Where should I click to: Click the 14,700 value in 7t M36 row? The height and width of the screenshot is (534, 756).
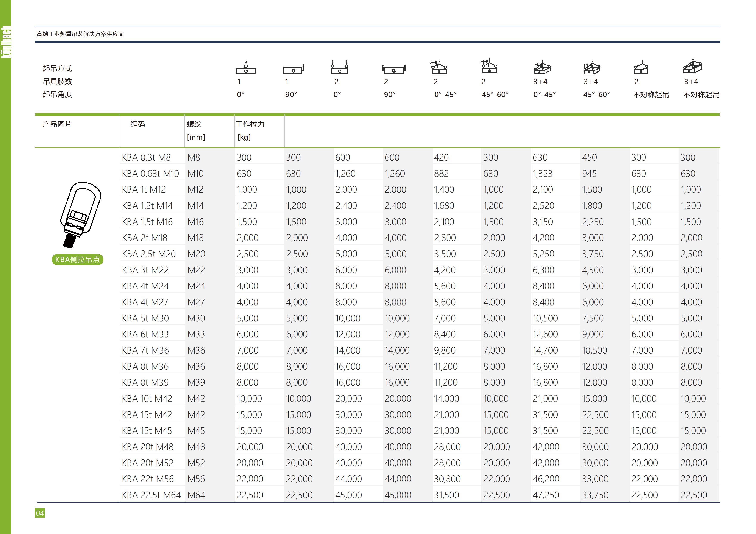click(545, 351)
